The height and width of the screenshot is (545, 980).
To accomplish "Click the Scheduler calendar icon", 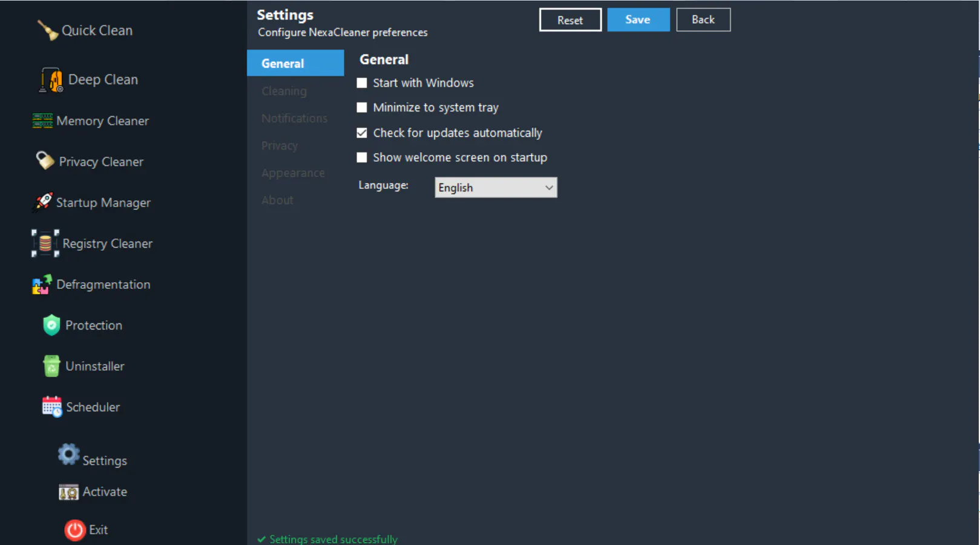I will (52, 407).
